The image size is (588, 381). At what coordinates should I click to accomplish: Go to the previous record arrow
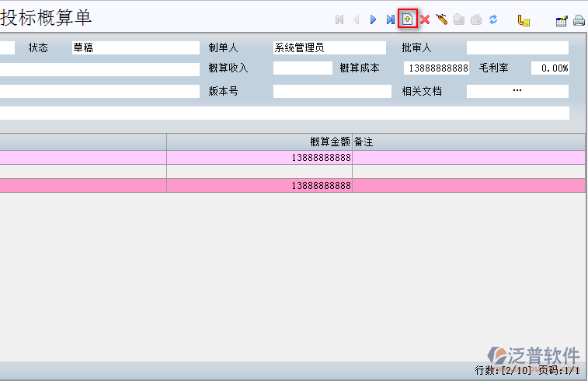(x=356, y=19)
